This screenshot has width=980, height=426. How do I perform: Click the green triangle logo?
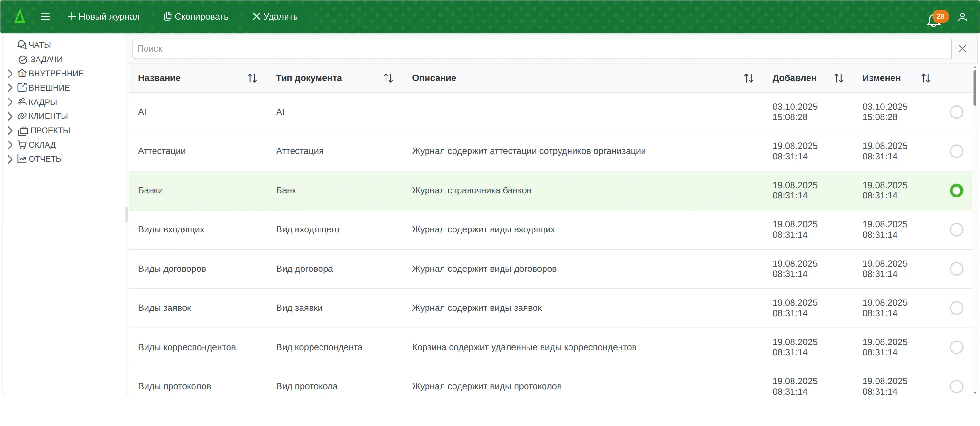coord(20,17)
